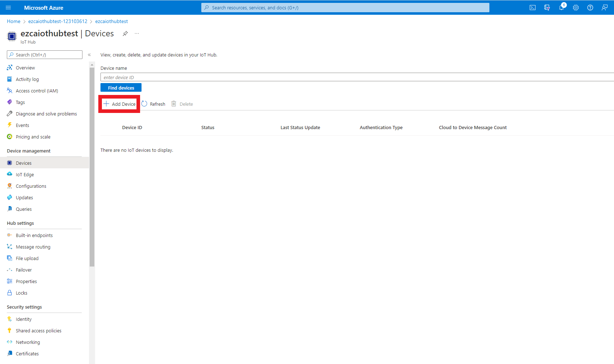
Task: Open the Help question mark
Action: point(590,8)
